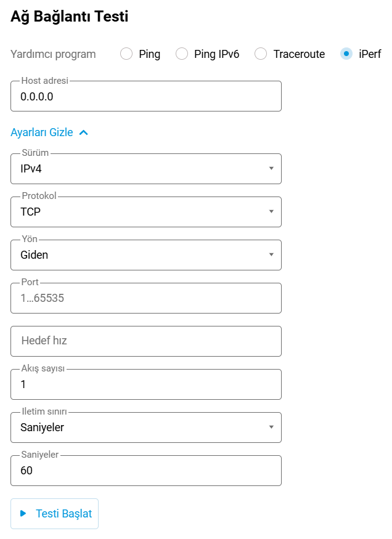This screenshot has width=392, height=539.
Task: Click the Saniyeler value field
Action: [145, 471]
